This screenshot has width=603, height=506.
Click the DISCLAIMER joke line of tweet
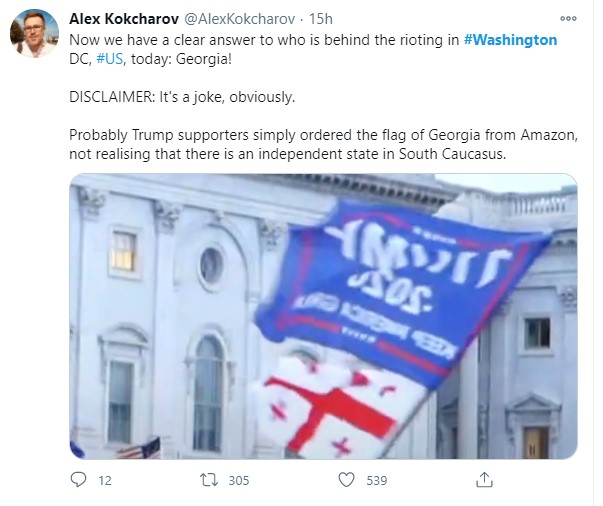(x=182, y=97)
